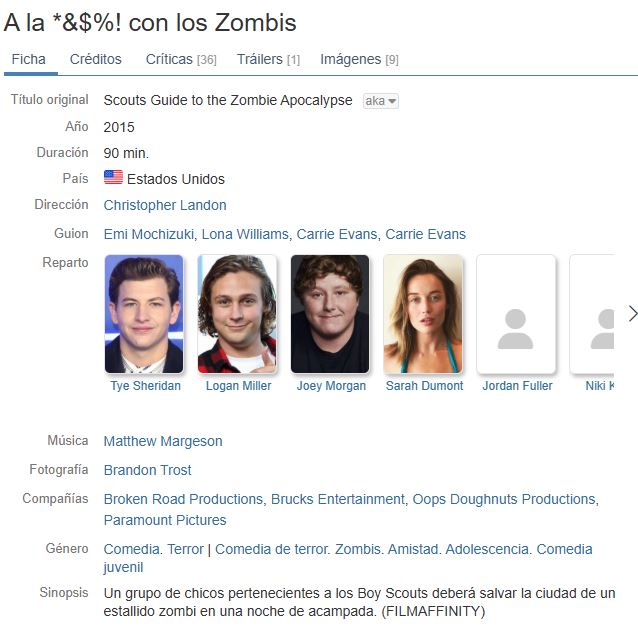Click the United States flag icon
This screenshot has height=629, width=638.
click(113, 178)
